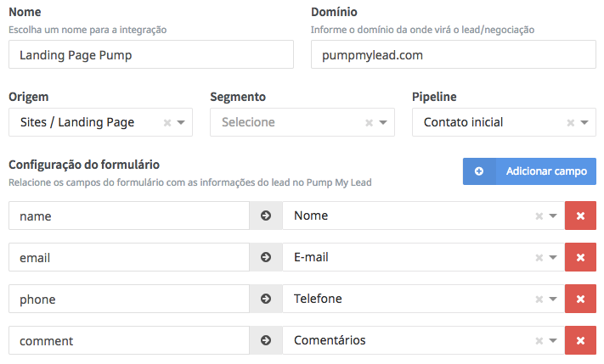Remove the comment field mapping row

point(580,340)
